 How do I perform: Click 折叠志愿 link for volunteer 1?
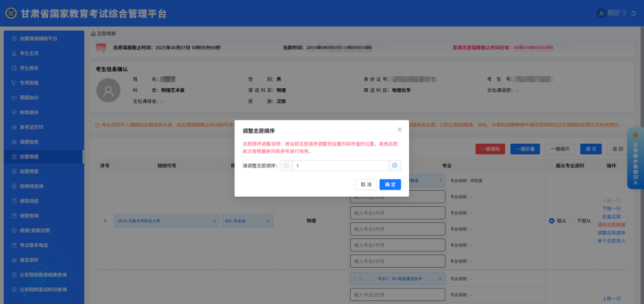[611, 216]
